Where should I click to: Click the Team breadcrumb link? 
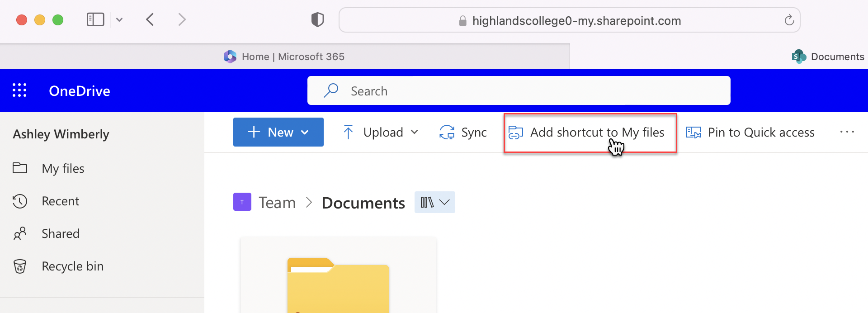coord(277,203)
